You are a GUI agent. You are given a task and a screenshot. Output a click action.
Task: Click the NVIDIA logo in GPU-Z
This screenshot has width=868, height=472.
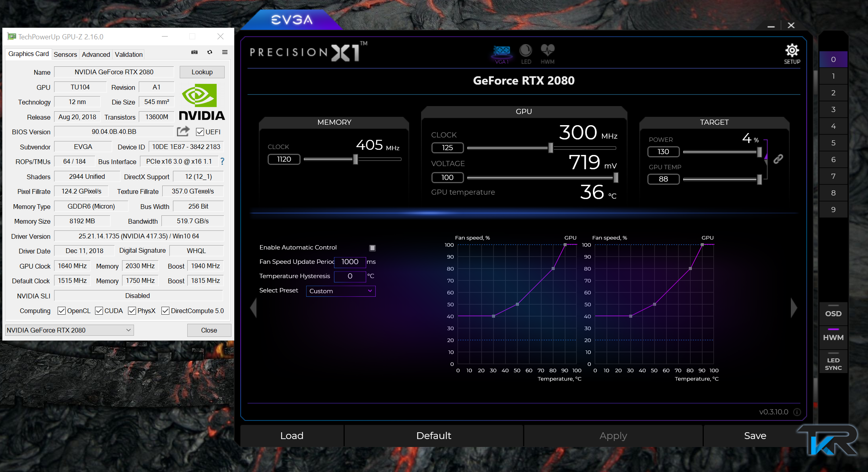(x=202, y=102)
